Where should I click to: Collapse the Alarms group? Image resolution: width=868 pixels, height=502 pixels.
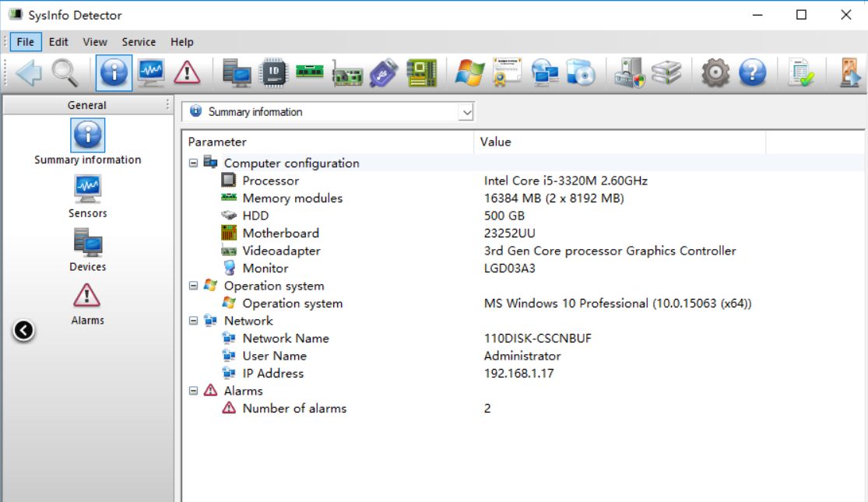coord(193,391)
